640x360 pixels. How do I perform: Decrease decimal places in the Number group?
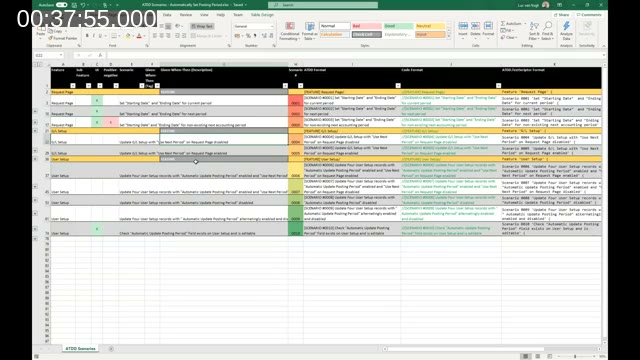pyautogui.click(x=271, y=36)
